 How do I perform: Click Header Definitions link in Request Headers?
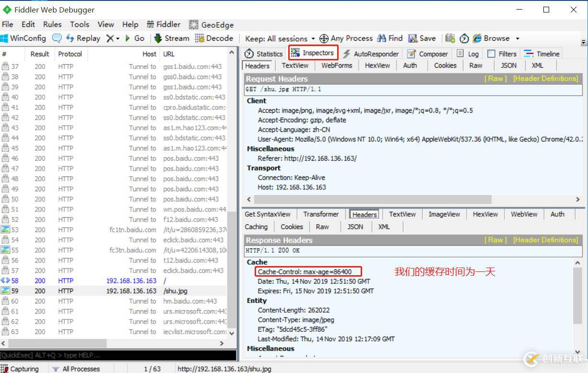pos(546,79)
